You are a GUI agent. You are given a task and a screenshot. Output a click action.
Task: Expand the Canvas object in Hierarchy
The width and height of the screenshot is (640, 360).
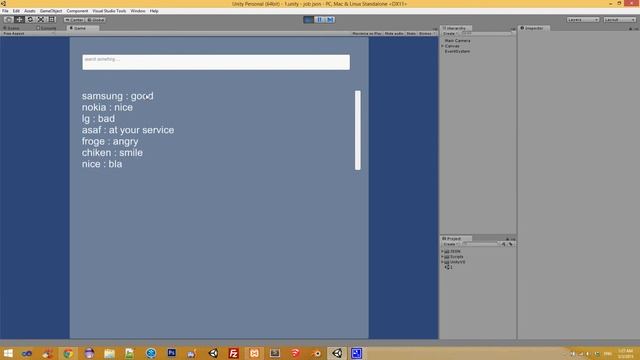point(442,46)
